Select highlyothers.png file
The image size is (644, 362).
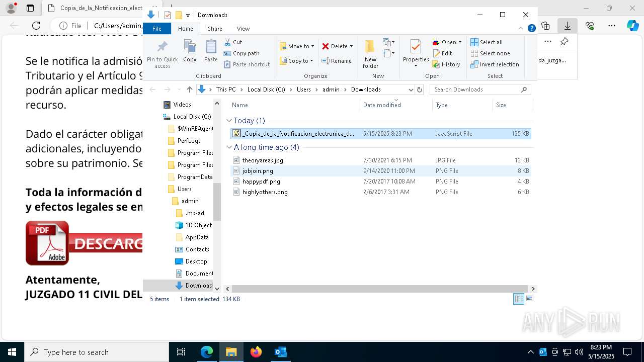pos(380,192)
